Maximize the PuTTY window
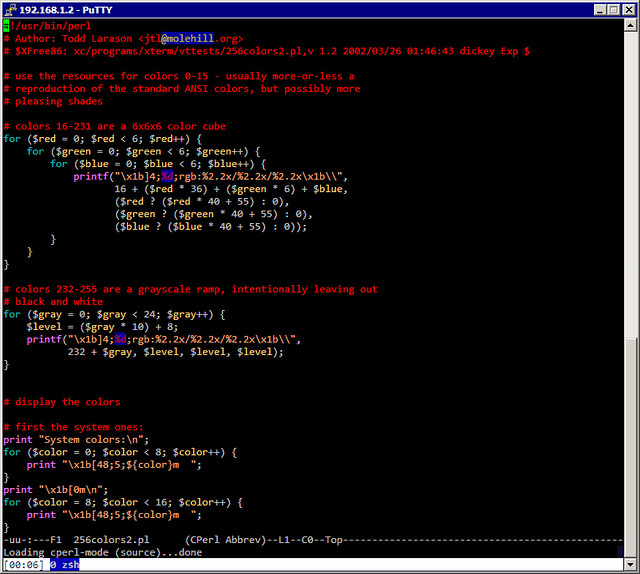 [613, 10]
